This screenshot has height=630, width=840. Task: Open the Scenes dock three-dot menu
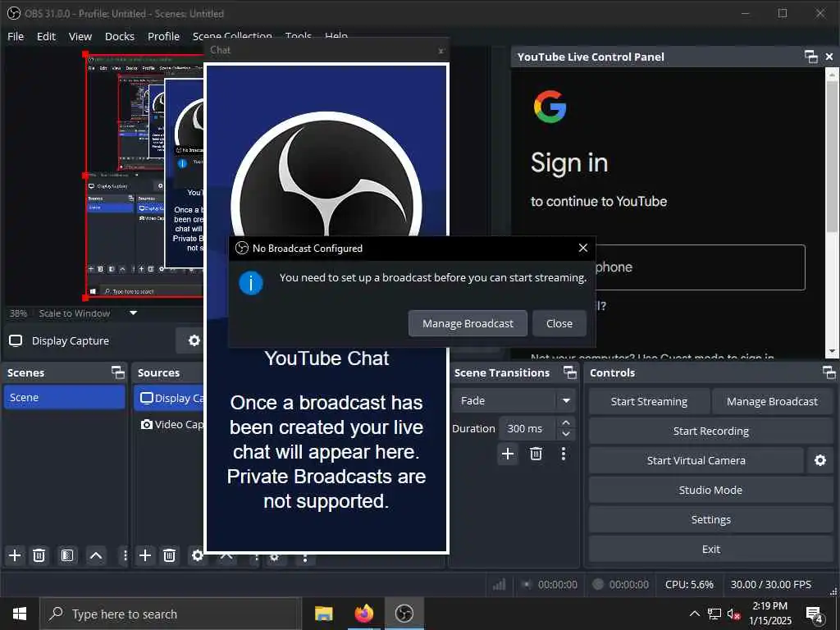point(125,555)
